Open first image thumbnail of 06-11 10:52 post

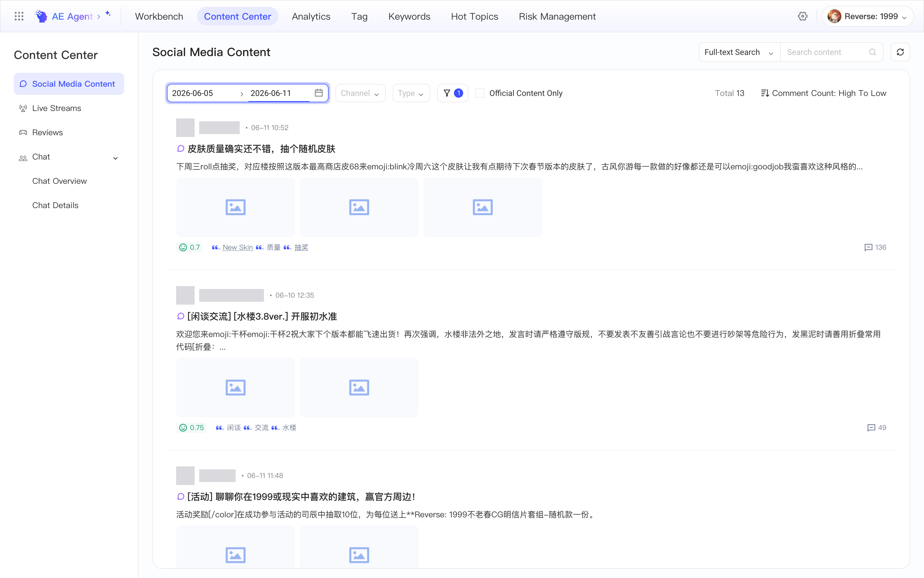coord(235,207)
